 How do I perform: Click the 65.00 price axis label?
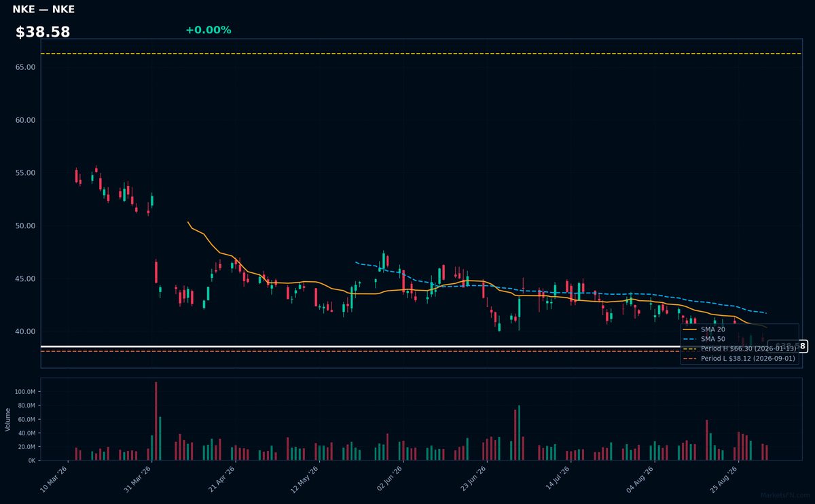[25, 67]
